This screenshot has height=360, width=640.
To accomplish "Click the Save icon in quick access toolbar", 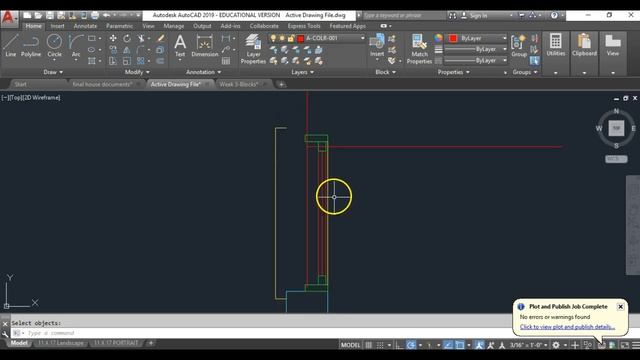I will 49,15.
